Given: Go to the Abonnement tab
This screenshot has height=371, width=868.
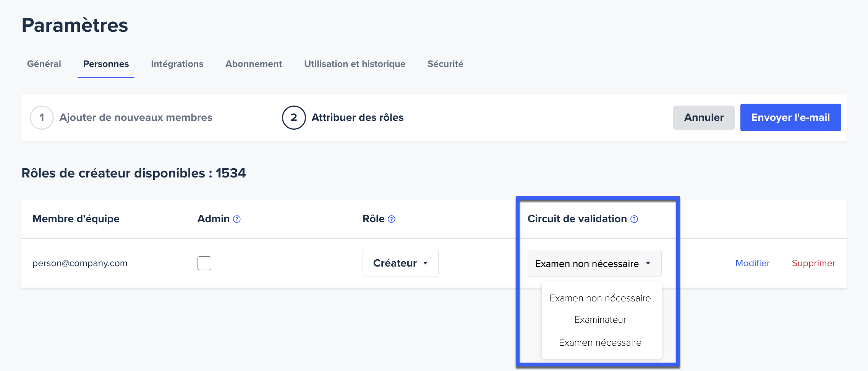Looking at the screenshot, I should (x=254, y=64).
